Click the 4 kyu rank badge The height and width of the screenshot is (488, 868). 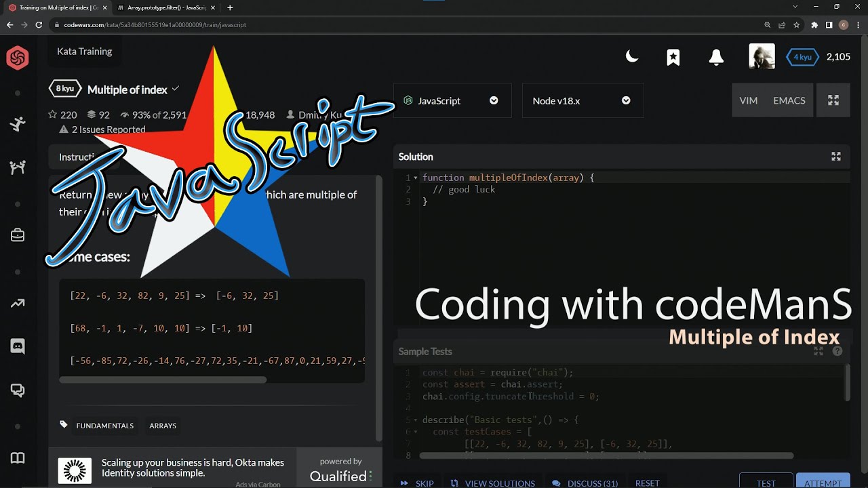[802, 57]
